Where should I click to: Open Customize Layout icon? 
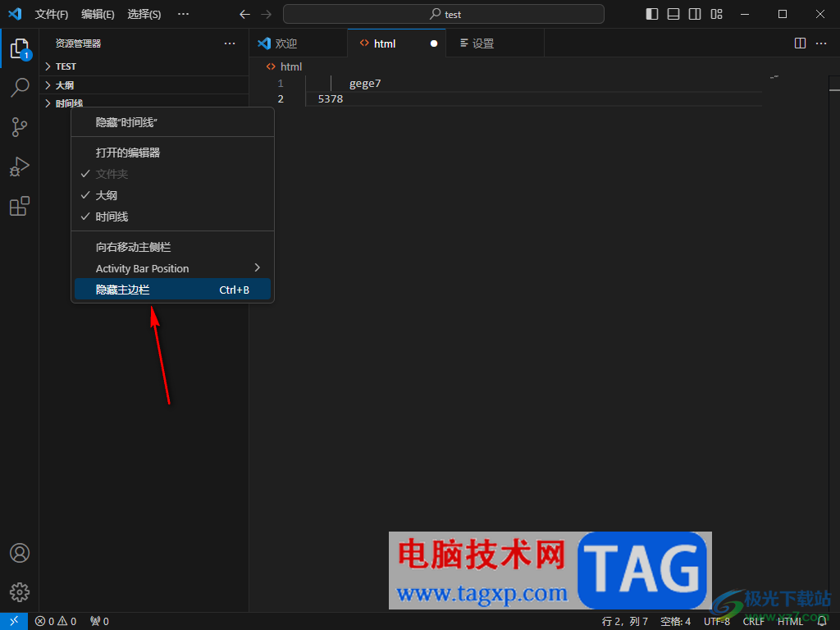tap(716, 14)
